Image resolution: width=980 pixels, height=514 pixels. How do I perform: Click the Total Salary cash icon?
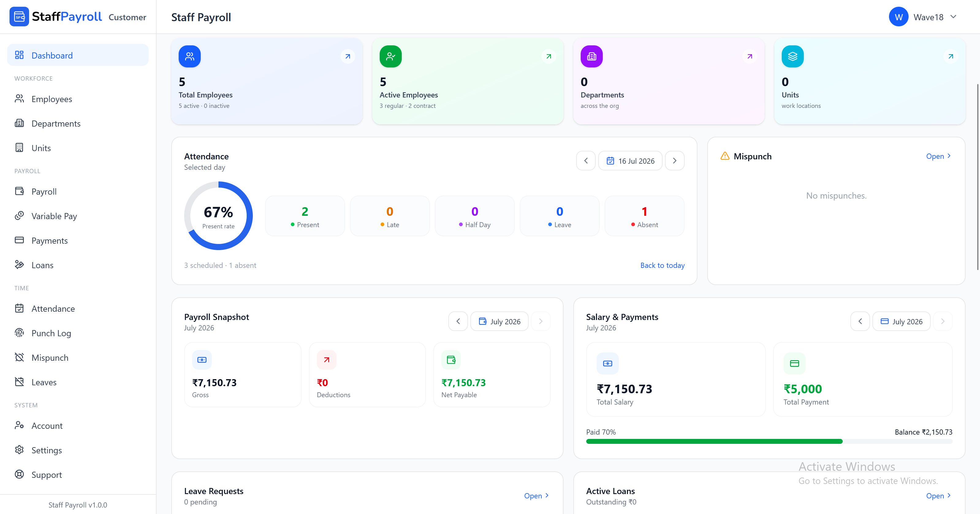point(608,363)
